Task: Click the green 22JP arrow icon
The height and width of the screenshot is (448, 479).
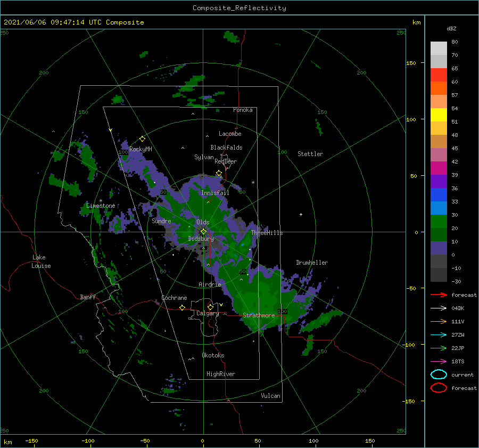Action: click(x=439, y=348)
